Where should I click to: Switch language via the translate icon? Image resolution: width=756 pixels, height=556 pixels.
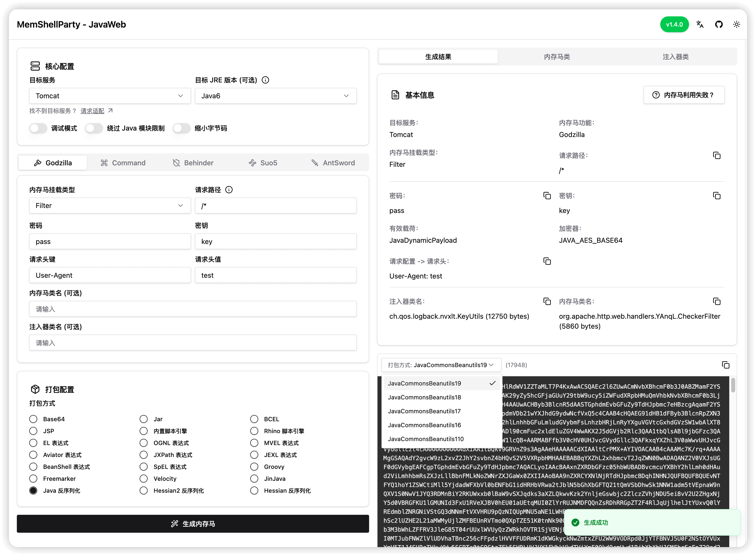tap(700, 25)
